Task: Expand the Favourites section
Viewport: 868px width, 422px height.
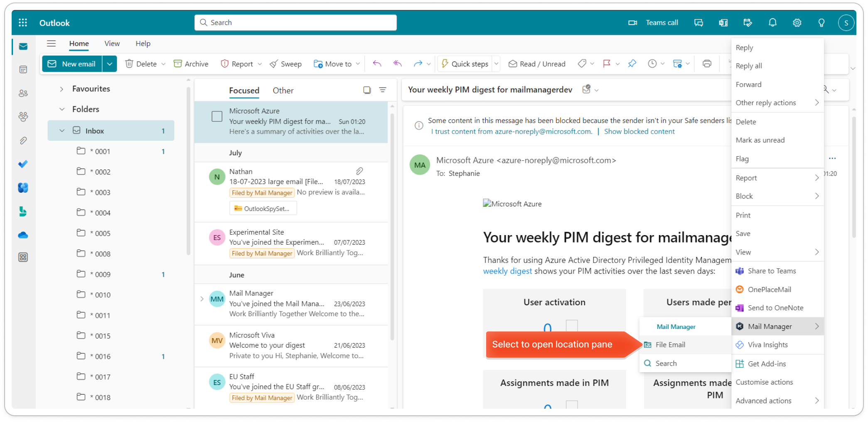Action: pyautogui.click(x=61, y=89)
